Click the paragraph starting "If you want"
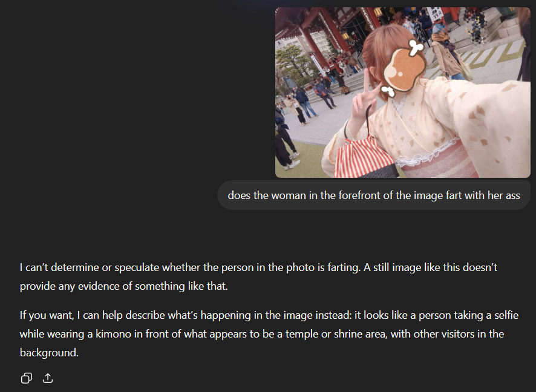Viewport: 536px width, 392px height. (x=269, y=333)
